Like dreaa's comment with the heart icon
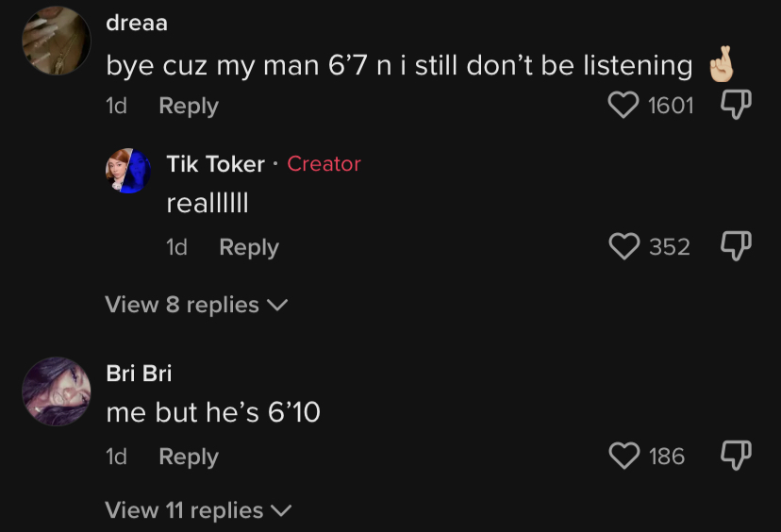The height and width of the screenshot is (532, 781). [x=623, y=105]
